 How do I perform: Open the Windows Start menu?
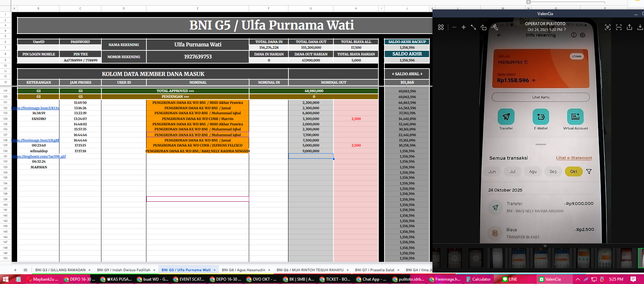[5, 279]
